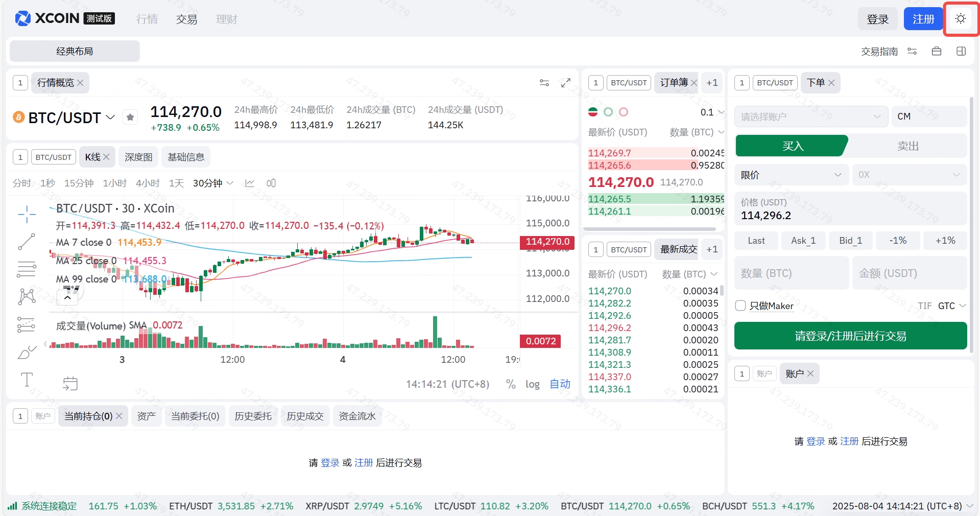Open the 30分钟 timeframe dropdown
This screenshot has width=980, height=516.
tap(213, 183)
